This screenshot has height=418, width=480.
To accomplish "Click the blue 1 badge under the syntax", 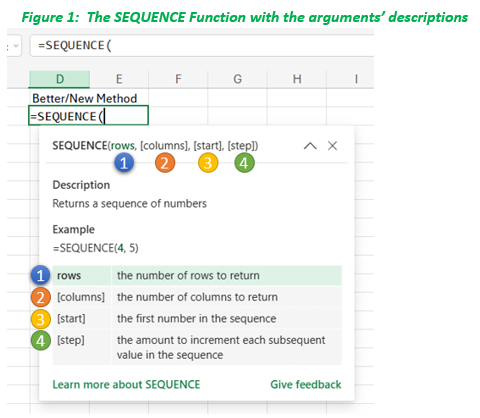I will (124, 163).
